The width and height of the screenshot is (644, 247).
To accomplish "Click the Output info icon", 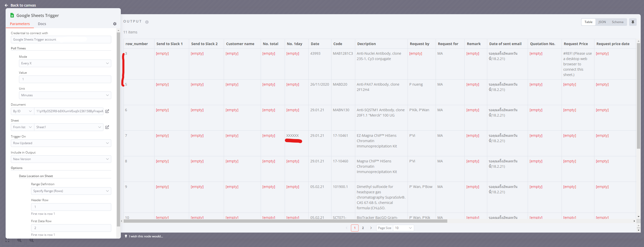I will click(147, 22).
